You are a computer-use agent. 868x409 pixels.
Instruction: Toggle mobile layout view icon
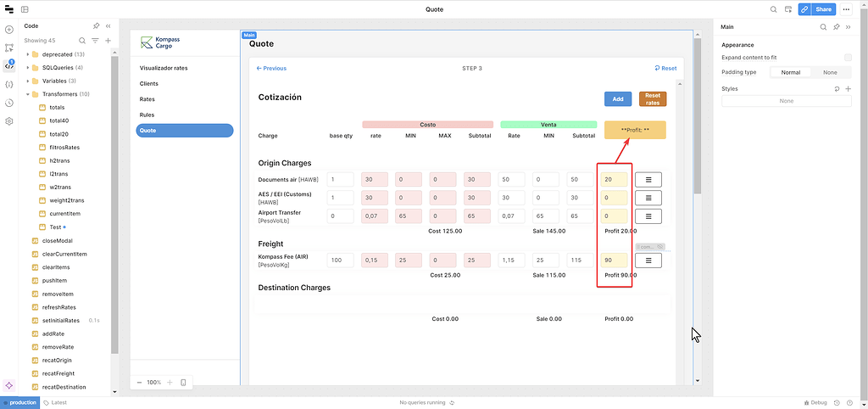coord(183,383)
